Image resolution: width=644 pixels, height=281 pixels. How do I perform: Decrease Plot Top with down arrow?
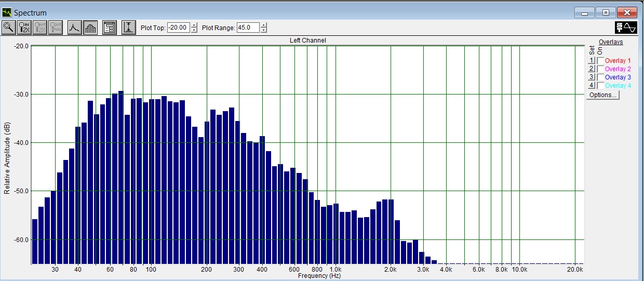[194, 30]
